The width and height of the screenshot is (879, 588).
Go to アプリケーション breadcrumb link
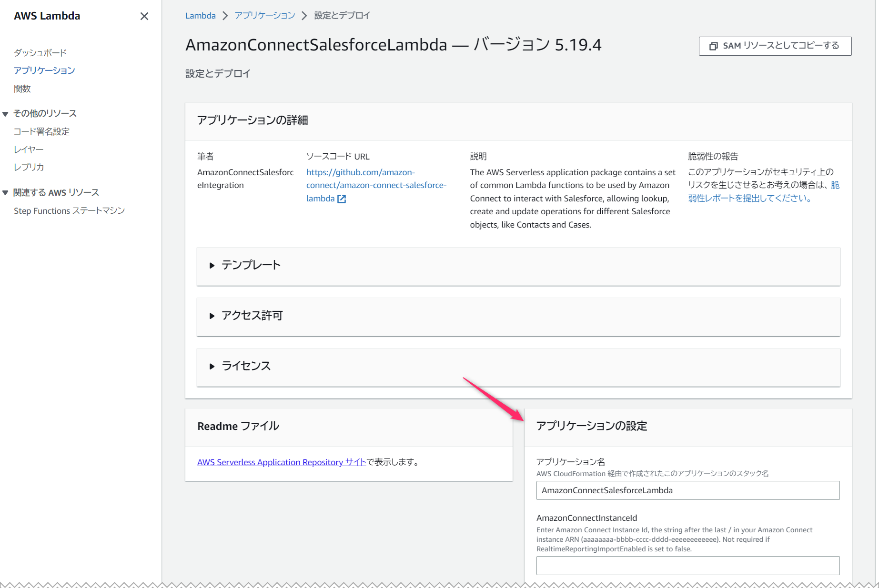[x=265, y=16]
